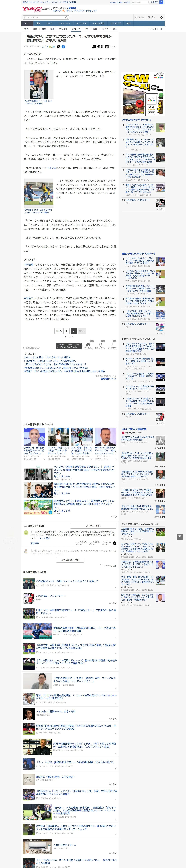Open the ヘルプ link in header
The width and height of the screenshot is (186, 868).
(x=127, y=2)
